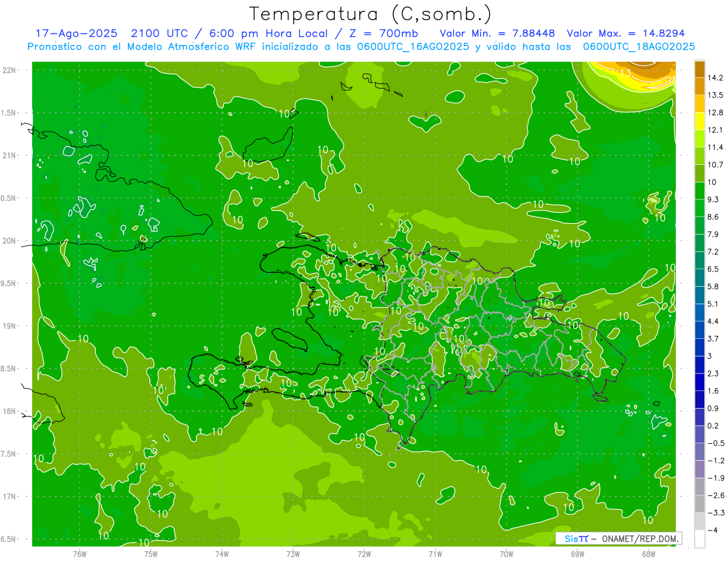
Task: Click the '68W' longitude axis label
Action: pyautogui.click(x=648, y=554)
